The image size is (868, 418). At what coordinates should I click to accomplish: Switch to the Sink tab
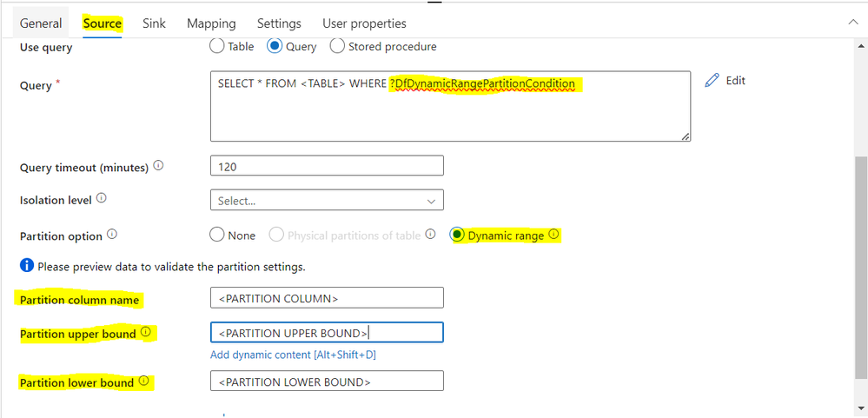(154, 23)
